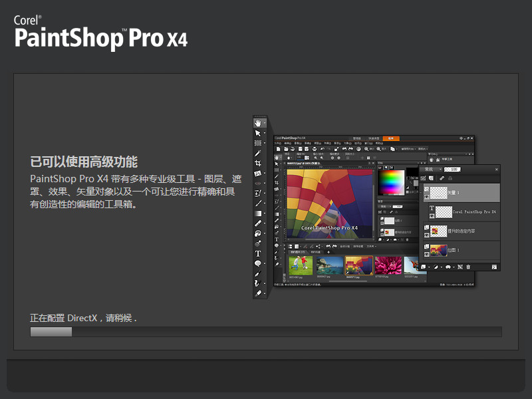Select the highlighted balloon thumbnail in the organizer
This screenshot has width=532, height=399.
(358, 265)
